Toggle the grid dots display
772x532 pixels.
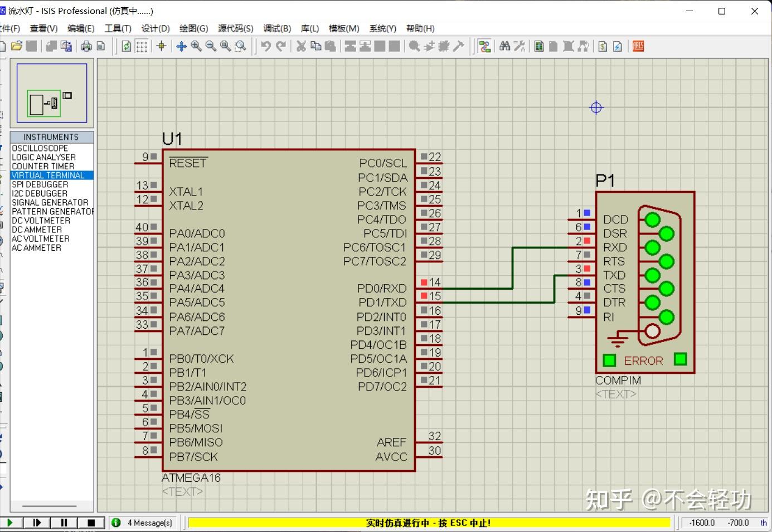[x=142, y=46]
